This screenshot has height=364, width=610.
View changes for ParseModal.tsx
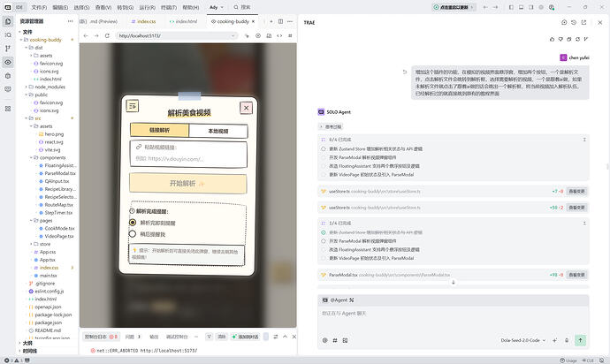pos(576,275)
